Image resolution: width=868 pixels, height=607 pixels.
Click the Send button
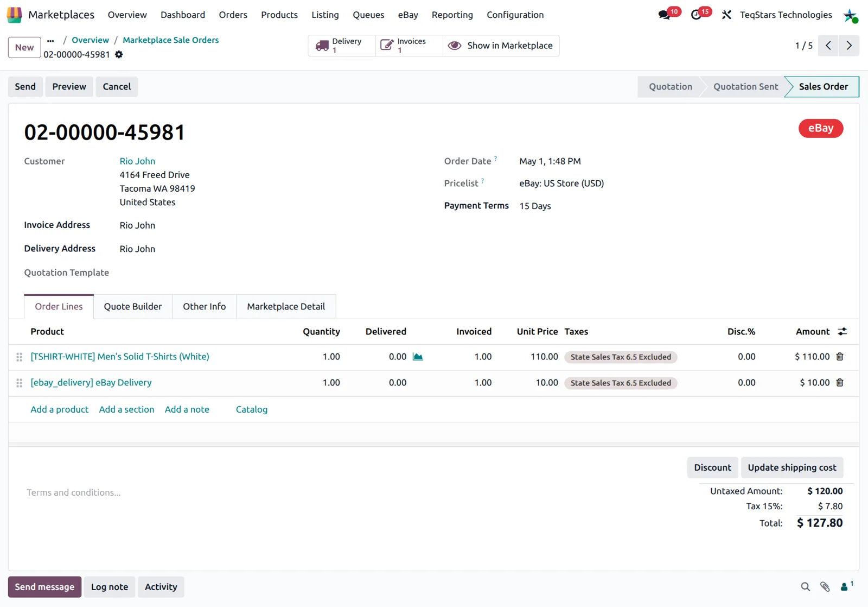(x=25, y=87)
